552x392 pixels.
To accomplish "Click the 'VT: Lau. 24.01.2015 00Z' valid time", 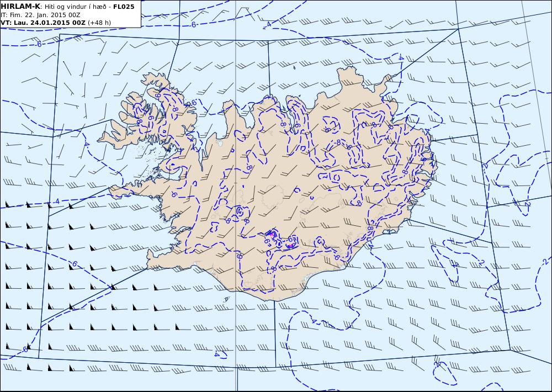I will pos(43,23).
